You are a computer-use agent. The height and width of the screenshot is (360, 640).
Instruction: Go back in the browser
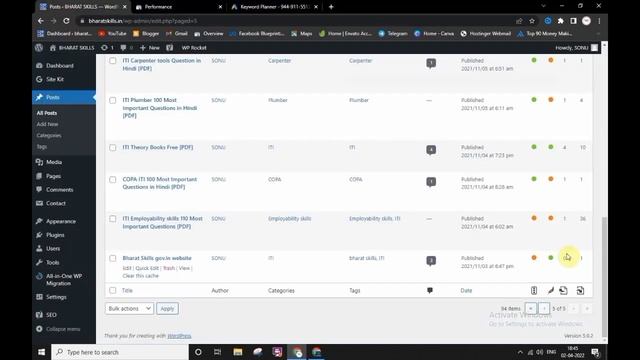tap(40, 21)
